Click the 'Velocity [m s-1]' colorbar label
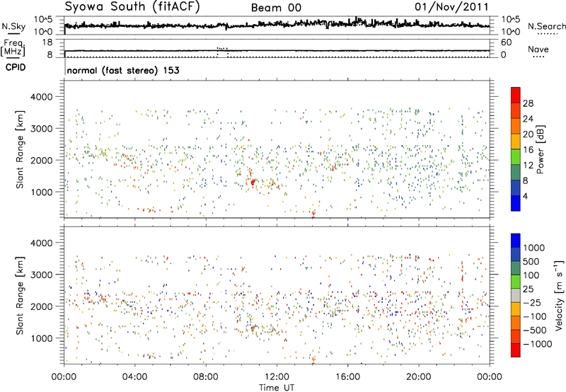 tap(559, 295)
